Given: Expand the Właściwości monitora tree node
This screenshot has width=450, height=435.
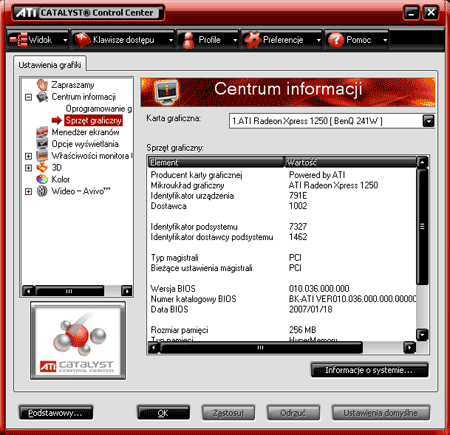Looking at the screenshot, I should (29, 156).
